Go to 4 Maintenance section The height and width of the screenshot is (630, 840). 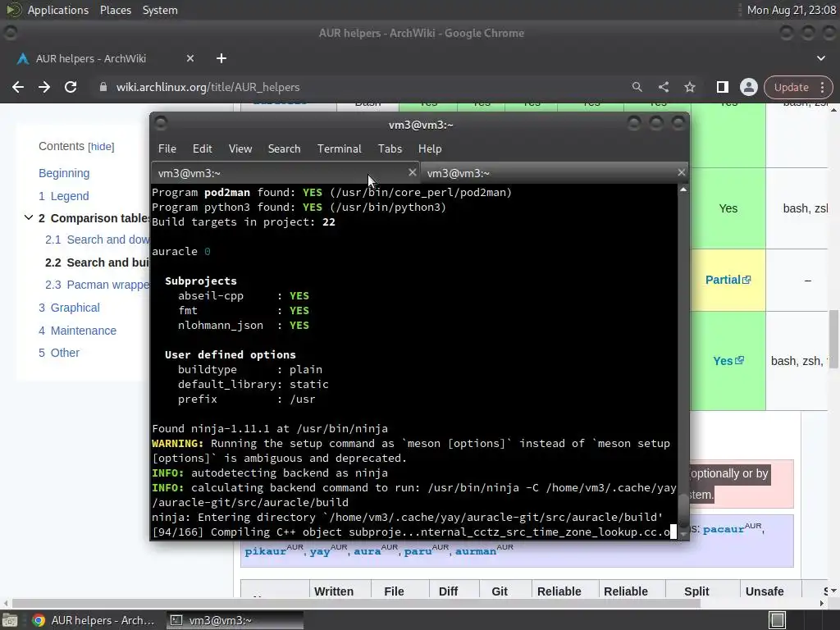(x=77, y=331)
